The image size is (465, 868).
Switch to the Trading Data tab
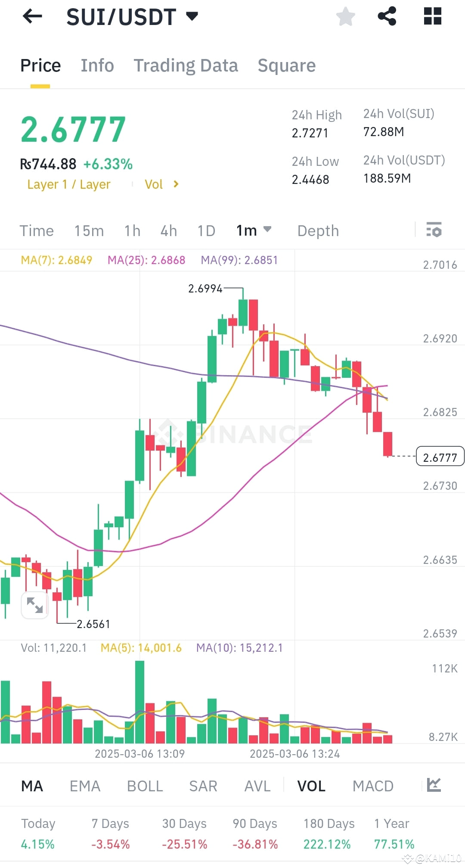point(186,65)
